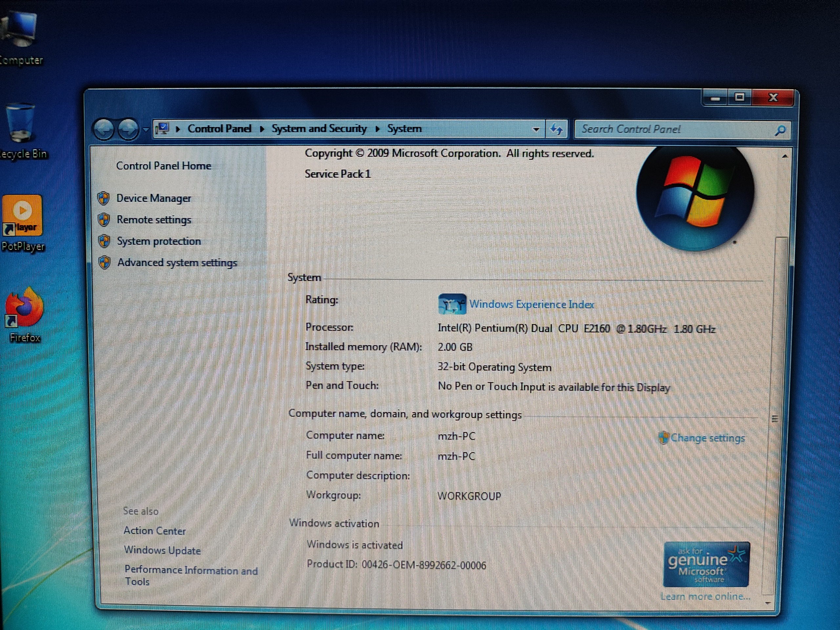Click the refresh icon beside the address bar
The width and height of the screenshot is (840, 630).
[557, 130]
